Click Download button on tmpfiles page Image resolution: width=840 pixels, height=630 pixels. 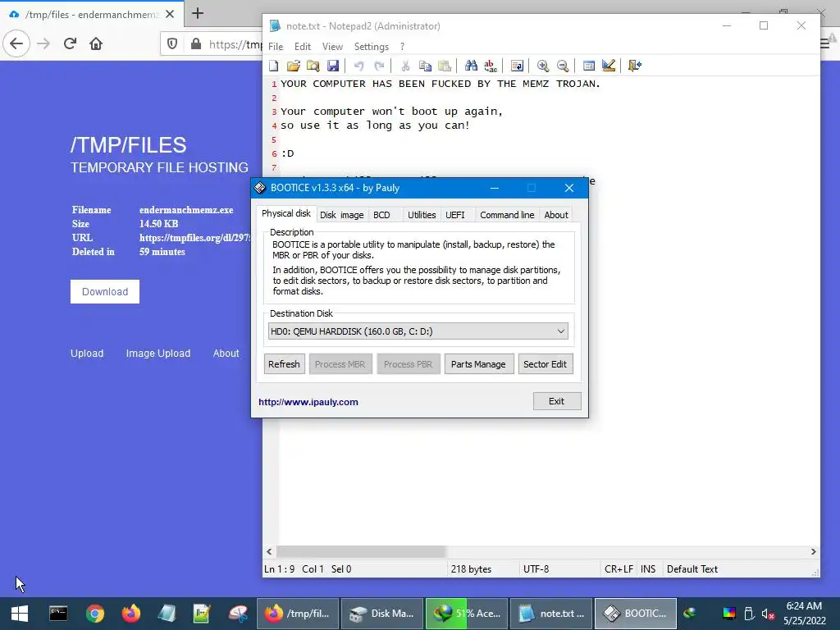coord(105,291)
